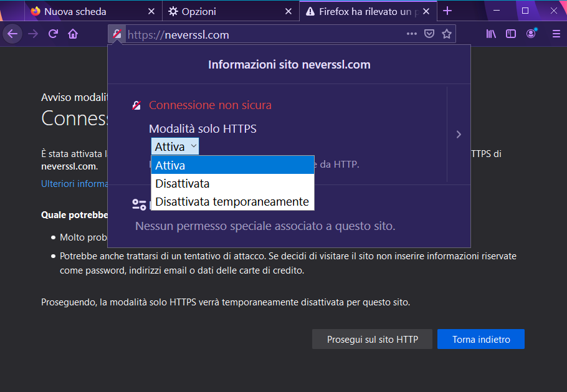Click Connessione non sicura text
This screenshot has width=567, height=392.
(x=210, y=105)
